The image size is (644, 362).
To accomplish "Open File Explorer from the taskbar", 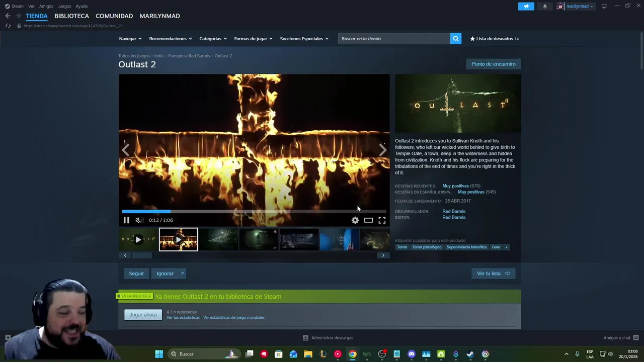I will tap(308, 354).
